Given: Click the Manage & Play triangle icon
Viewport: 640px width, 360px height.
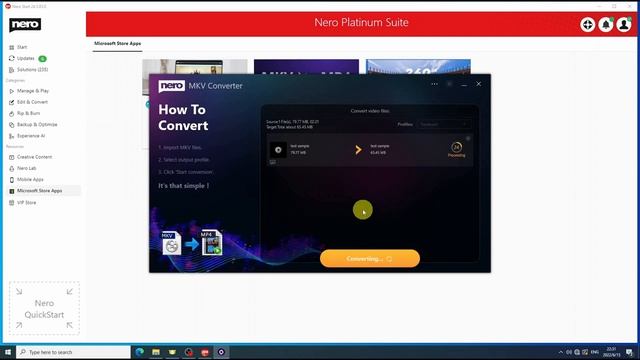Looking at the screenshot, I should (x=11, y=91).
